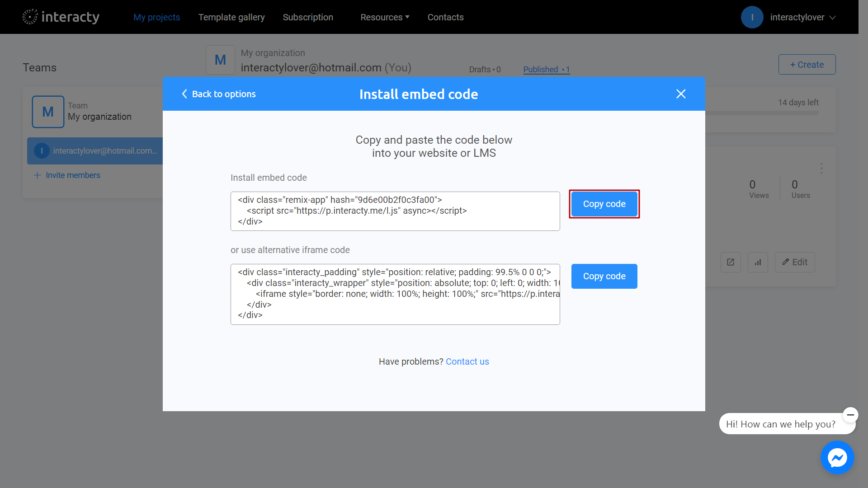Viewport: 868px width, 488px height.
Task: Open Template gallery section
Action: tap(232, 17)
